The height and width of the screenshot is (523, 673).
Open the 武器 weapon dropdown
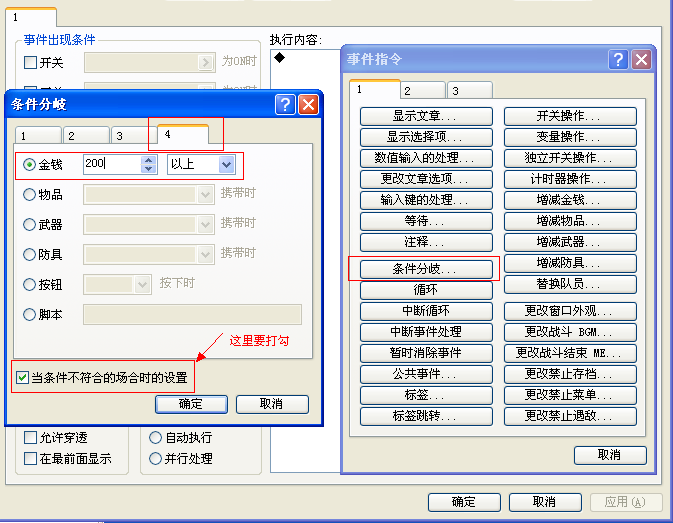pos(205,225)
